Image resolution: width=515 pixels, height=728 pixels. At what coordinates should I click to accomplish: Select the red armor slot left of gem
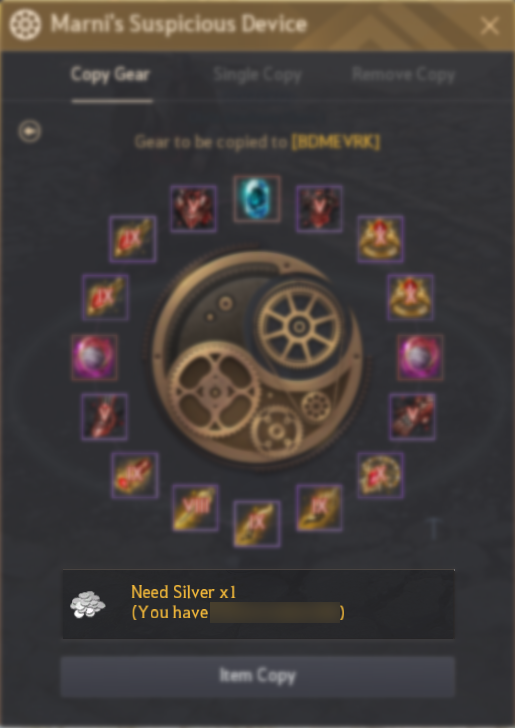193,208
